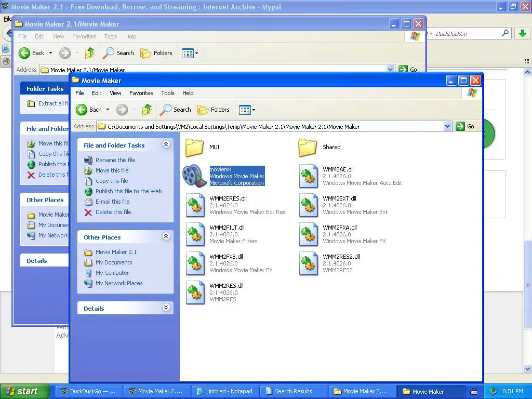Click Publish this file to the Web
This screenshot has width=532, height=399.
[x=129, y=191]
